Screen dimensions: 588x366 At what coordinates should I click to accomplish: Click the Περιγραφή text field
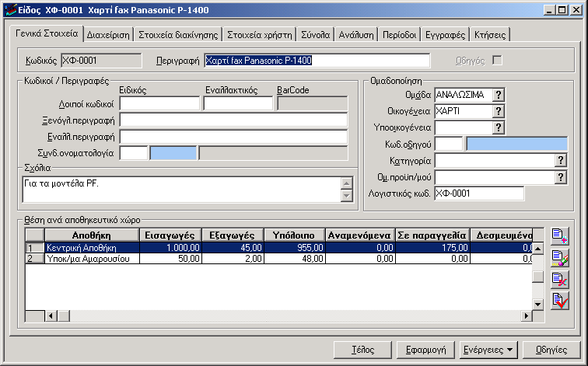click(317, 61)
